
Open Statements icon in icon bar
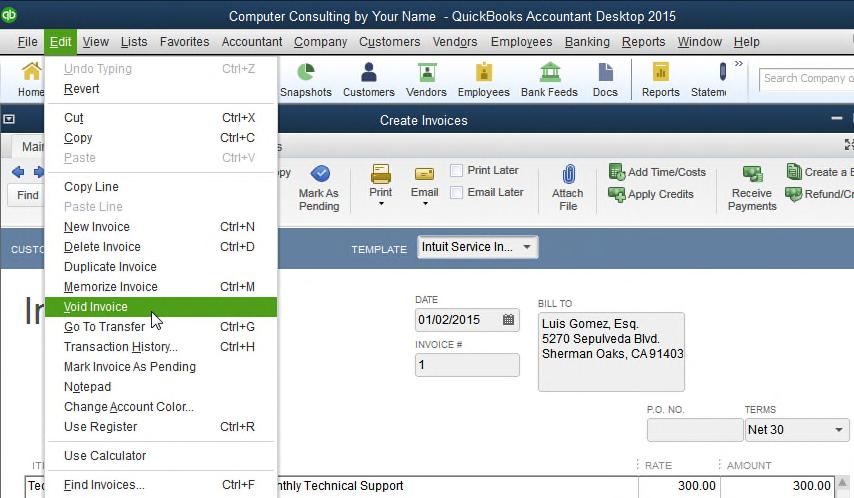[x=709, y=80]
